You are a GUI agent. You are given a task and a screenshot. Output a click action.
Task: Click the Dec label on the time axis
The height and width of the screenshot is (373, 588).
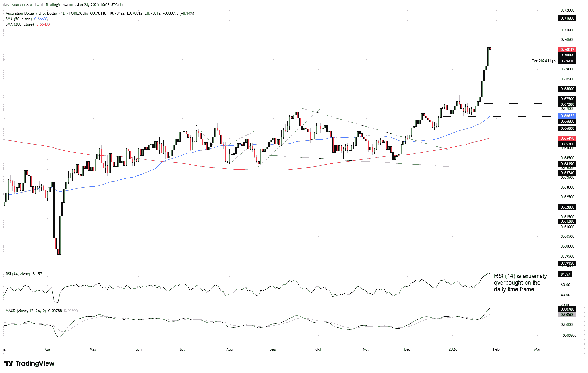407,349
